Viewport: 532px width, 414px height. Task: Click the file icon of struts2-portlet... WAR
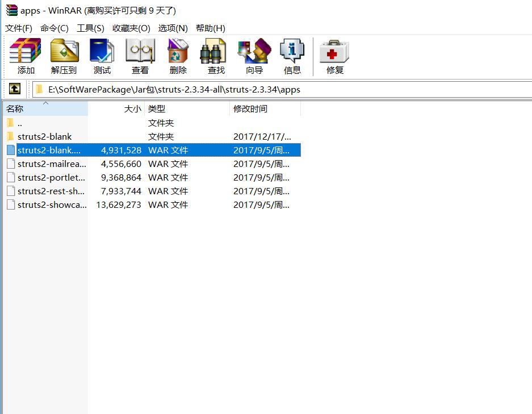(x=11, y=177)
